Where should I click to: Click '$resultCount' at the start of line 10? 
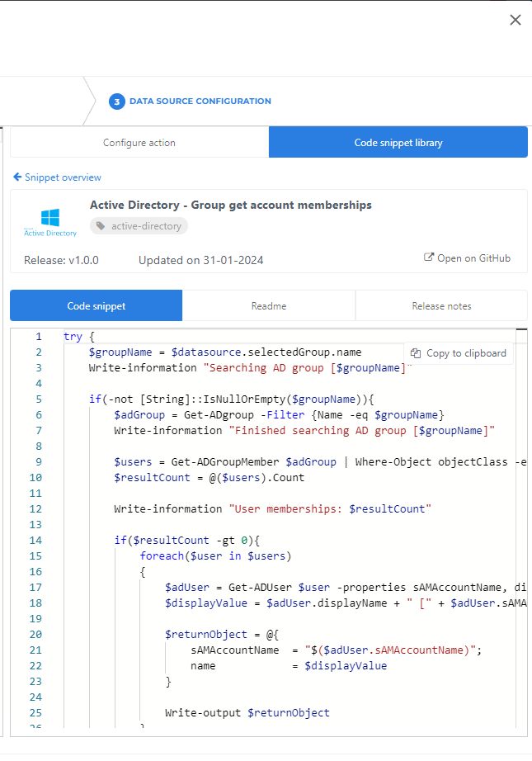click(152, 478)
